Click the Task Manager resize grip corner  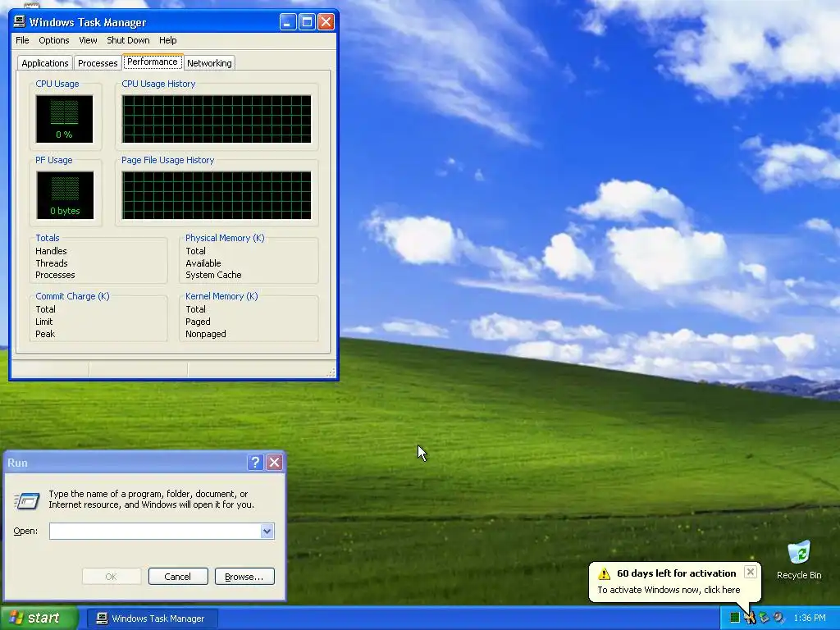[x=331, y=372]
